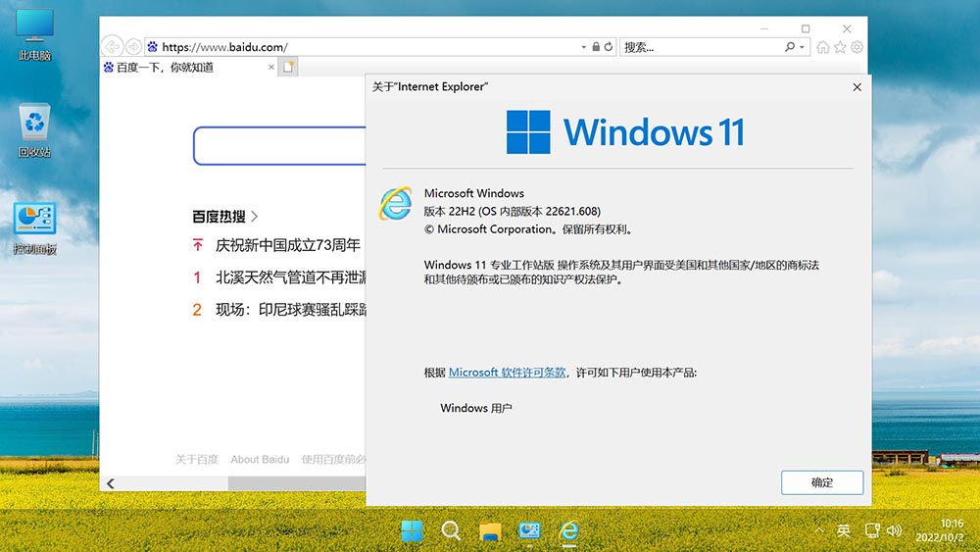Viewport: 980px width, 552px height.
Task: Click the horizontal scrollbar left arrow
Action: (111, 483)
